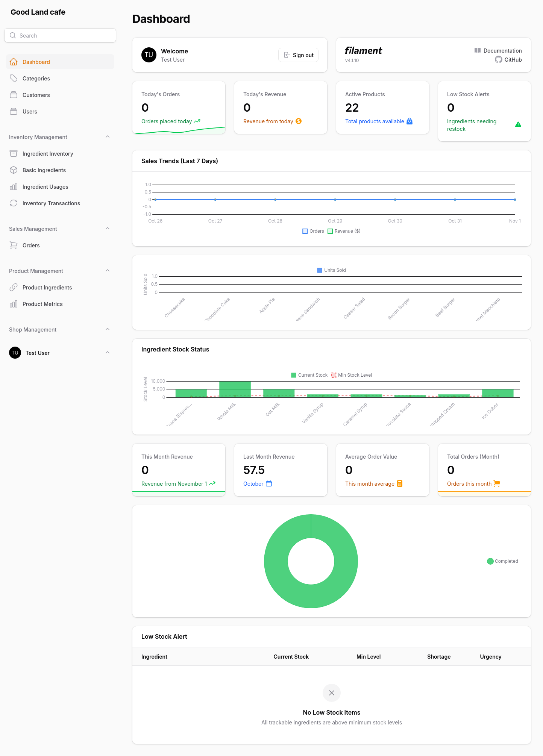543x756 pixels.
Task: Click the Ingredient Inventory archive box icon
Action: coord(14,153)
